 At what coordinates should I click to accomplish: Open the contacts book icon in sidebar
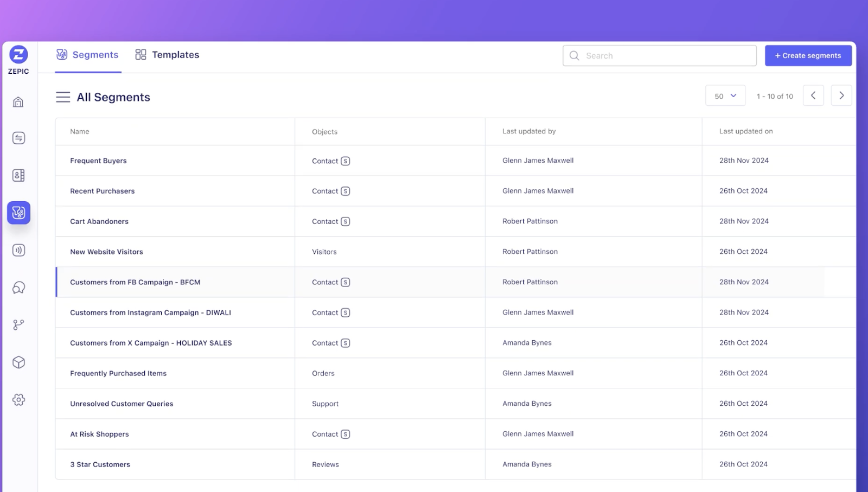tap(18, 175)
